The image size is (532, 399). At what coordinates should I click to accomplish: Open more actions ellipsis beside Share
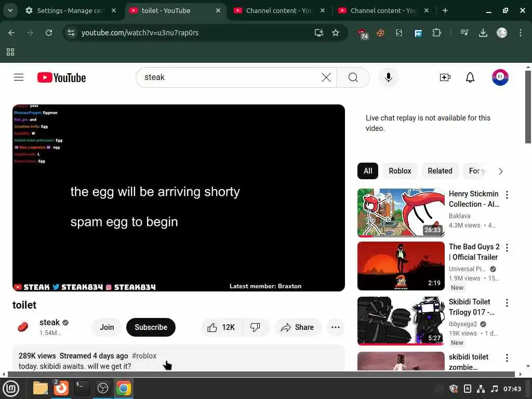point(336,327)
